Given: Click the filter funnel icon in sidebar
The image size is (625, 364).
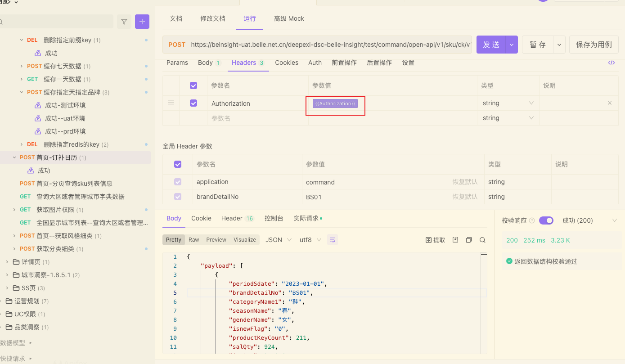Looking at the screenshot, I should 124,22.
